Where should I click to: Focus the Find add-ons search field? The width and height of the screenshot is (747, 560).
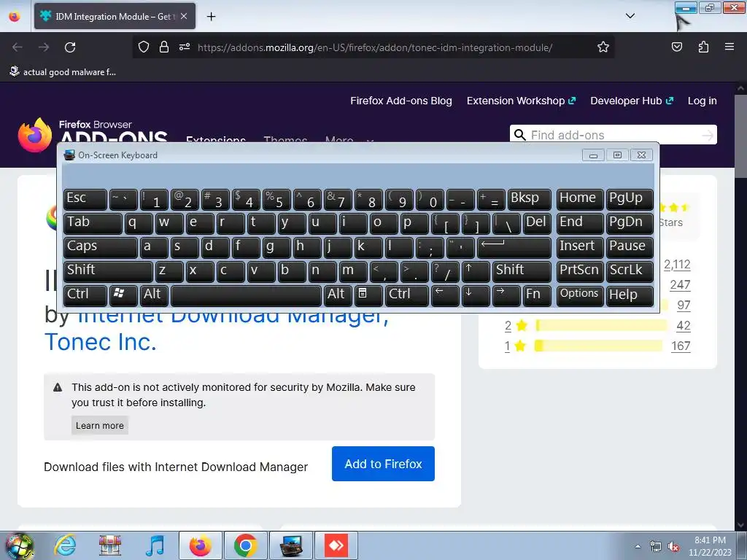[x=613, y=135]
